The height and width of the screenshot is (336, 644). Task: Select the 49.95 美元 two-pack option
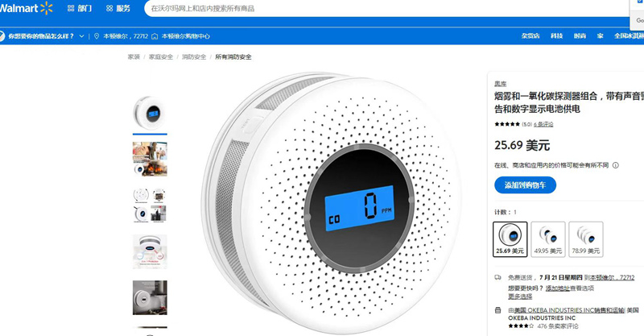(x=548, y=239)
